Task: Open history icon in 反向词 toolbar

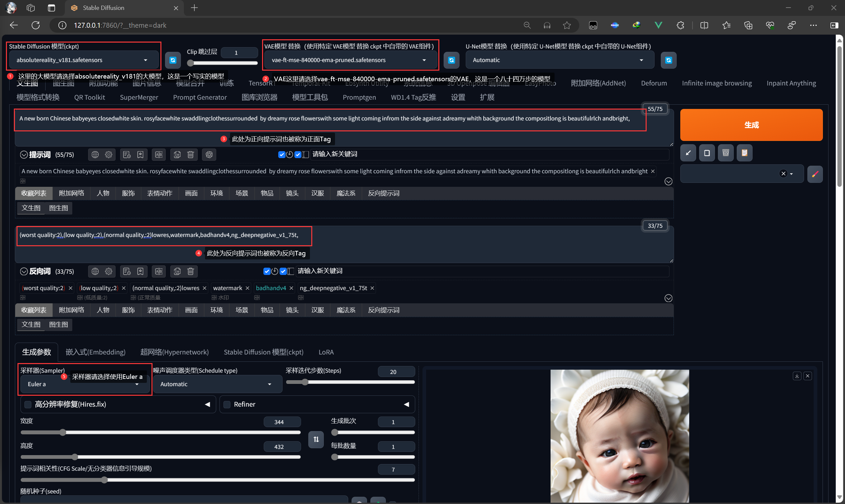Action: click(127, 271)
